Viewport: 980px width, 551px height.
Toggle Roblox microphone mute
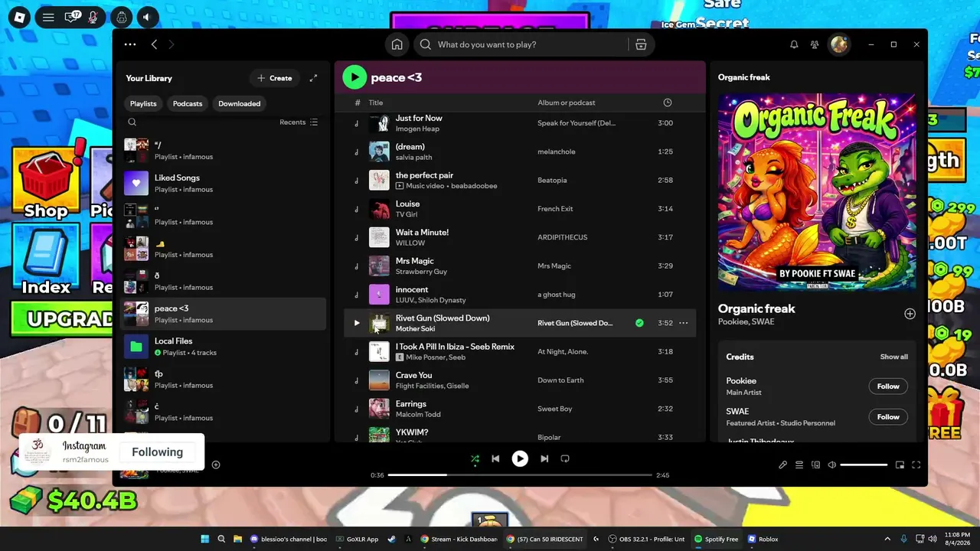93,17
